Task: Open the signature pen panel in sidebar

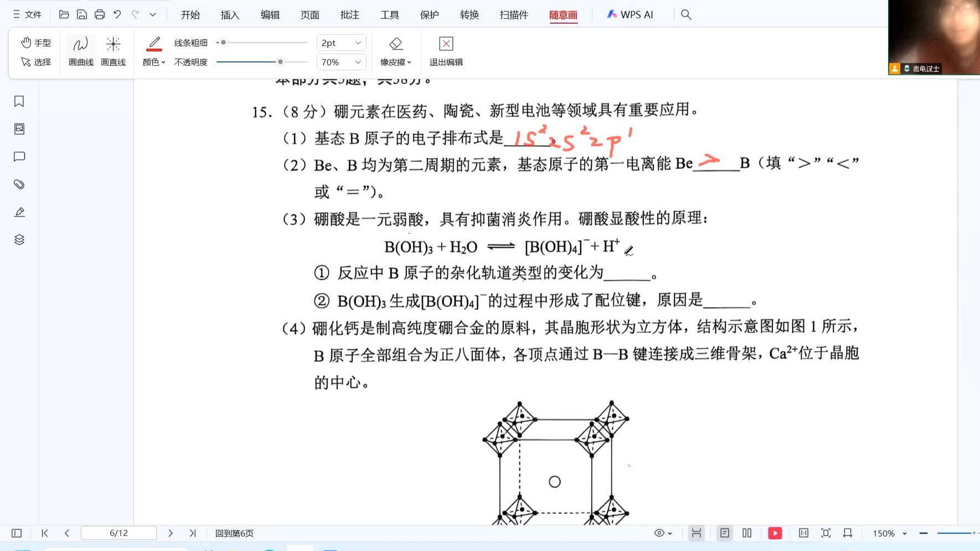Action: (x=19, y=212)
